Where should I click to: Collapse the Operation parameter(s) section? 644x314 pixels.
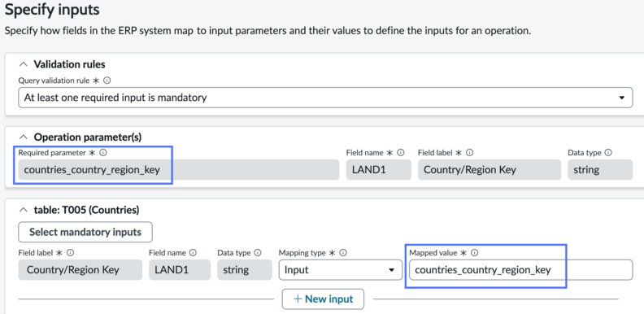click(x=24, y=137)
